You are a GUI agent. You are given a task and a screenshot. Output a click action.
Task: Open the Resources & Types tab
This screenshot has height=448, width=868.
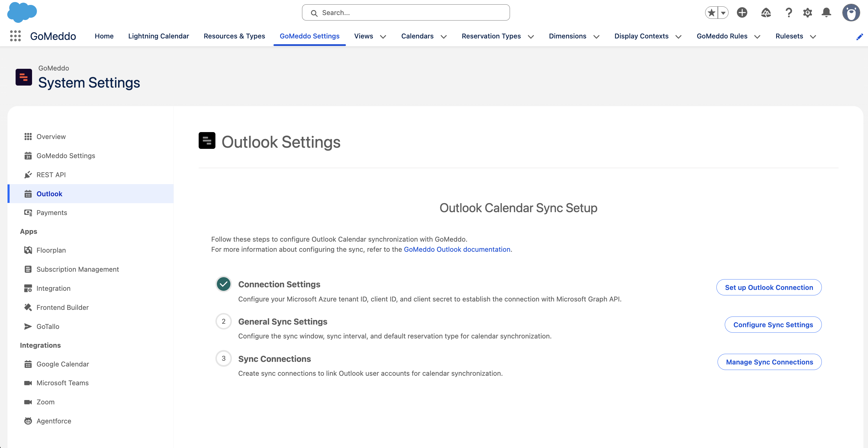coord(234,36)
